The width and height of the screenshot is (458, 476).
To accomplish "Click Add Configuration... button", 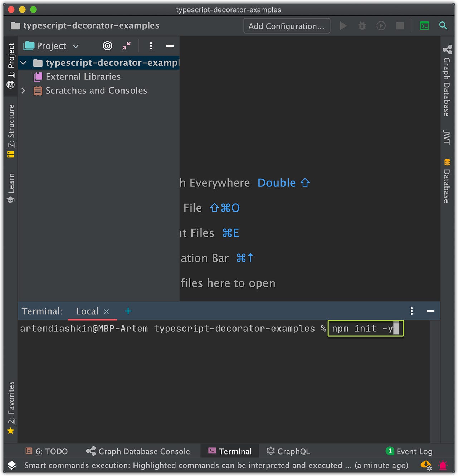I will (x=287, y=26).
